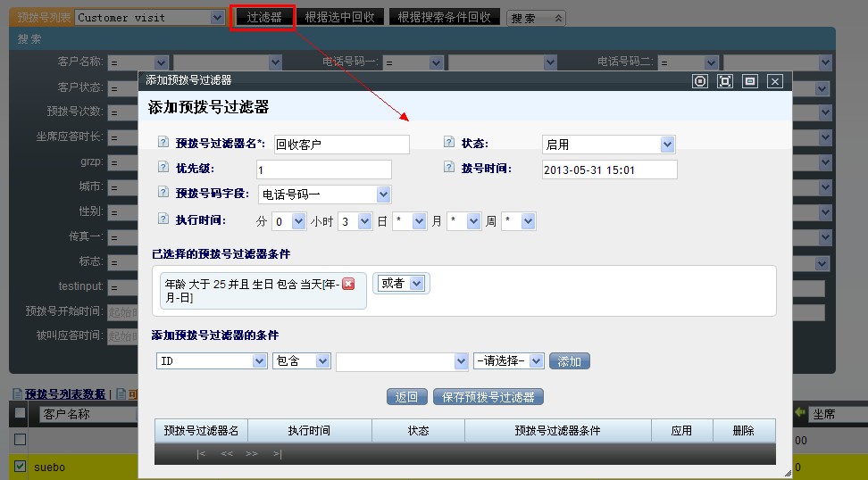
Task: Jump to last page of filter table
Action: point(277,453)
